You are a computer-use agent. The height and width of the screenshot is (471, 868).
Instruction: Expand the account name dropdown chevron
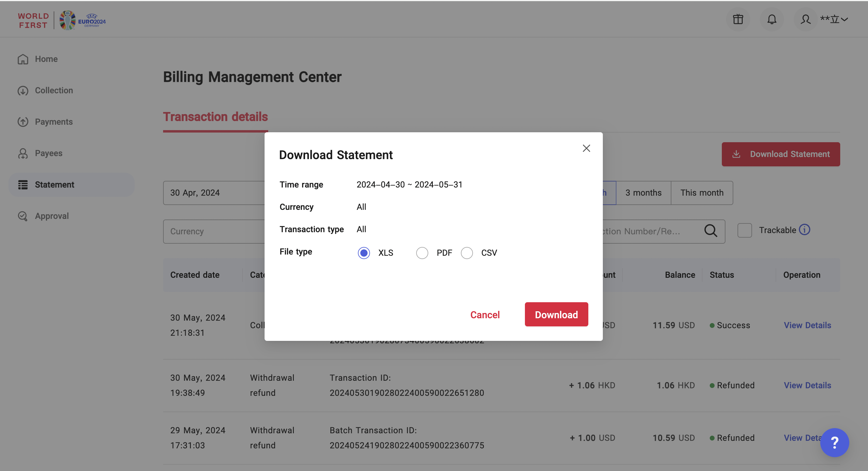point(844,19)
